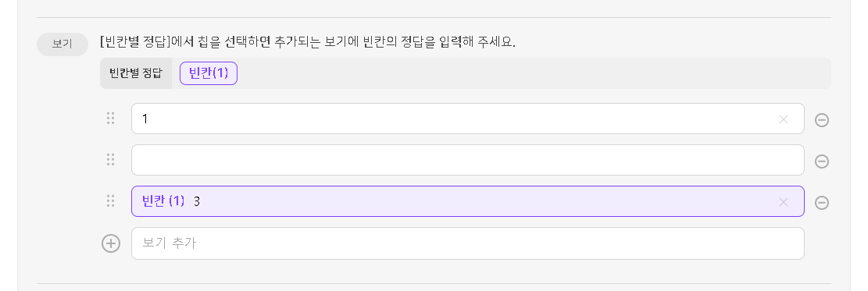Delete the empty second option with minus icon
The width and height of the screenshot is (868, 291).
pos(822,161)
